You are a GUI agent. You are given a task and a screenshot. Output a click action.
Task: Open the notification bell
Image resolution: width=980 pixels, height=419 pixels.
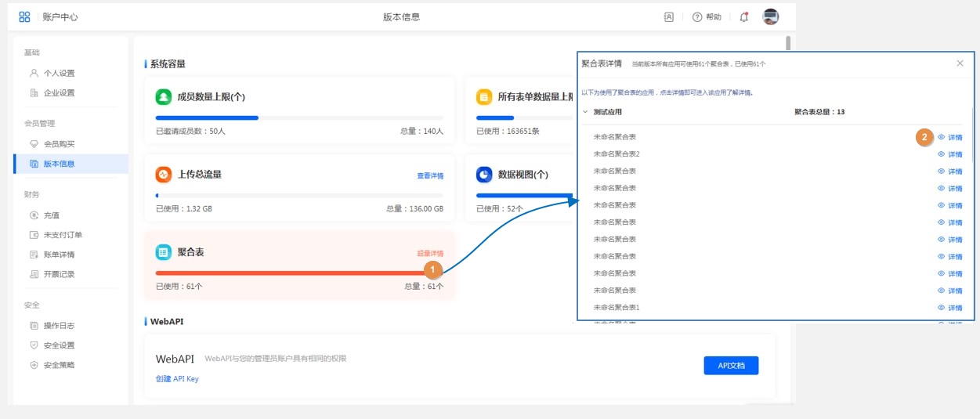[744, 17]
